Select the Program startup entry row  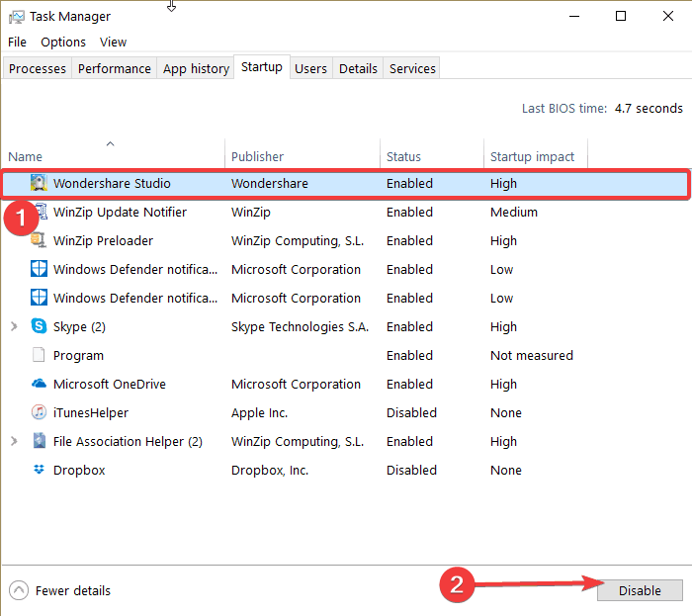79,355
